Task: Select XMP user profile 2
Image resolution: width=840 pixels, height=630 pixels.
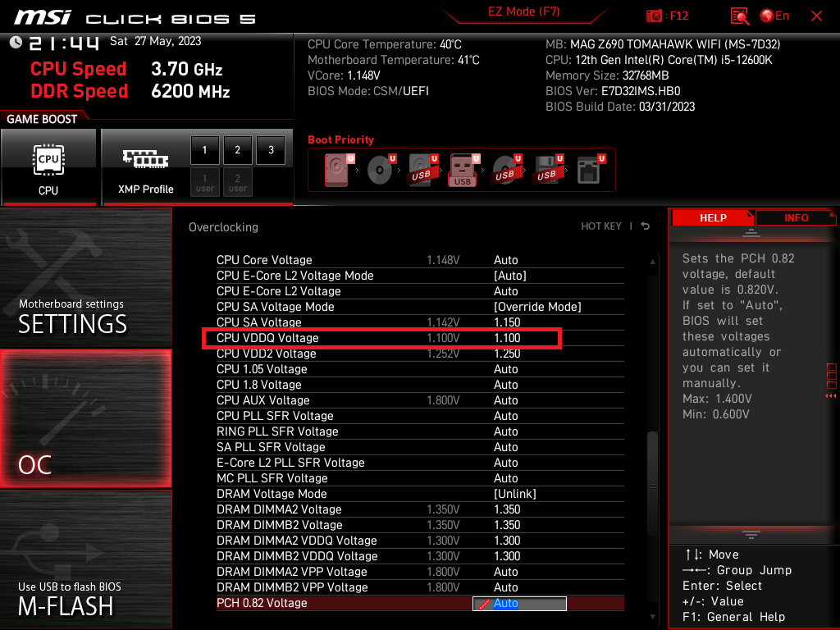Action: click(x=237, y=182)
